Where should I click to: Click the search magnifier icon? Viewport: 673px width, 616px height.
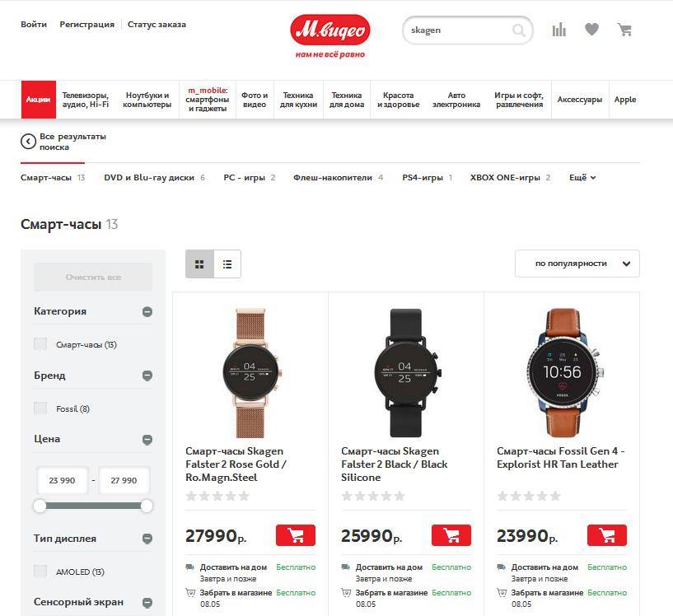click(x=518, y=30)
